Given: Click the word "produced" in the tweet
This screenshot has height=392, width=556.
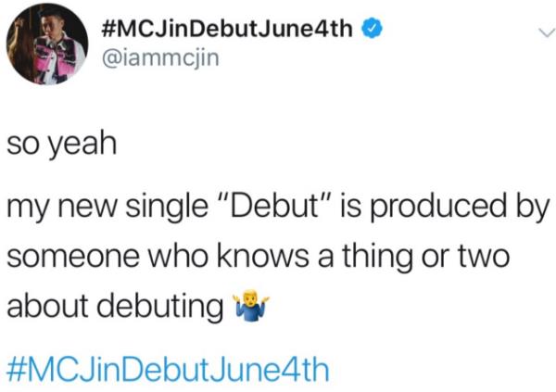Looking at the screenshot, I should [x=438, y=207].
